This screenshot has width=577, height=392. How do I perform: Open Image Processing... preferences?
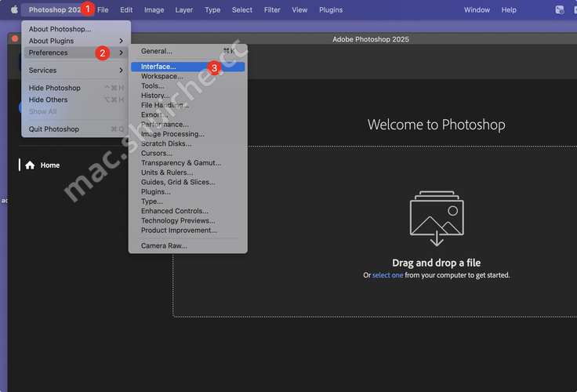(187, 134)
